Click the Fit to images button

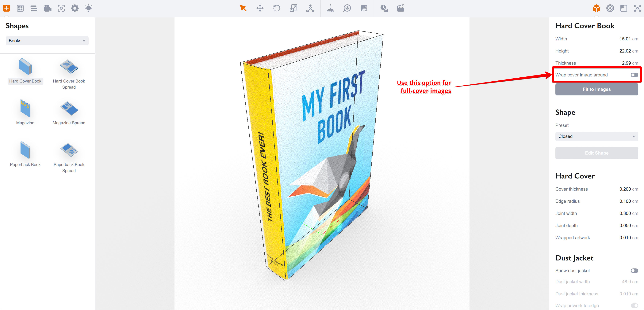pyautogui.click(x=596, y=89)
